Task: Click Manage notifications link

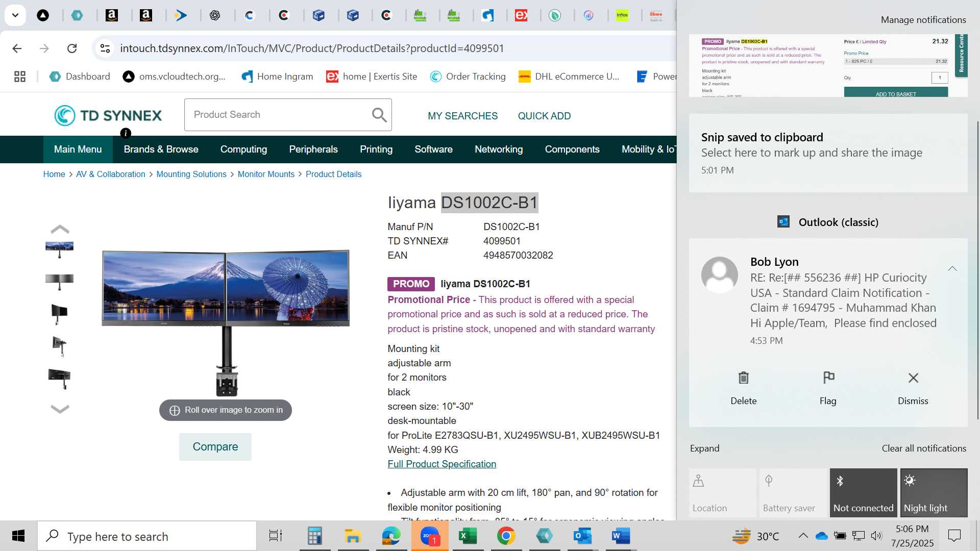Action: point(923,20)
